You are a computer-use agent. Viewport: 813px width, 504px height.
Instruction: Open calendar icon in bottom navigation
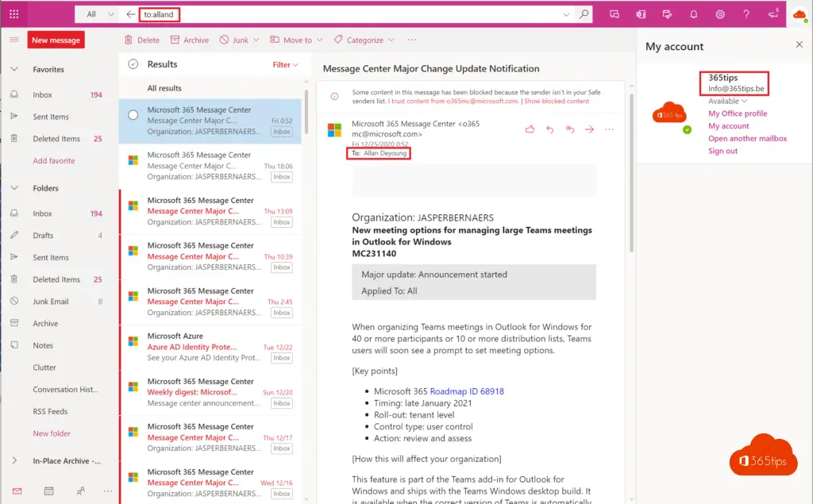coord(48,491)
